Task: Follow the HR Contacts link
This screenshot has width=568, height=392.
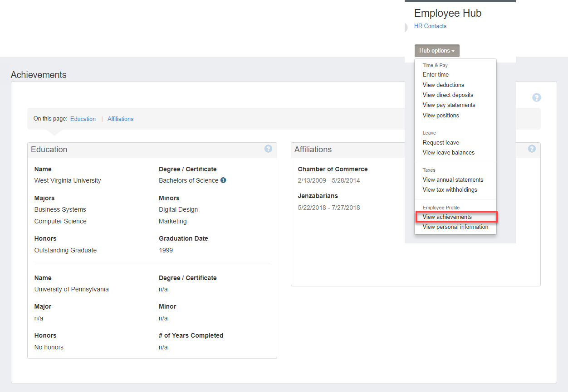Action: coord(430,26)
